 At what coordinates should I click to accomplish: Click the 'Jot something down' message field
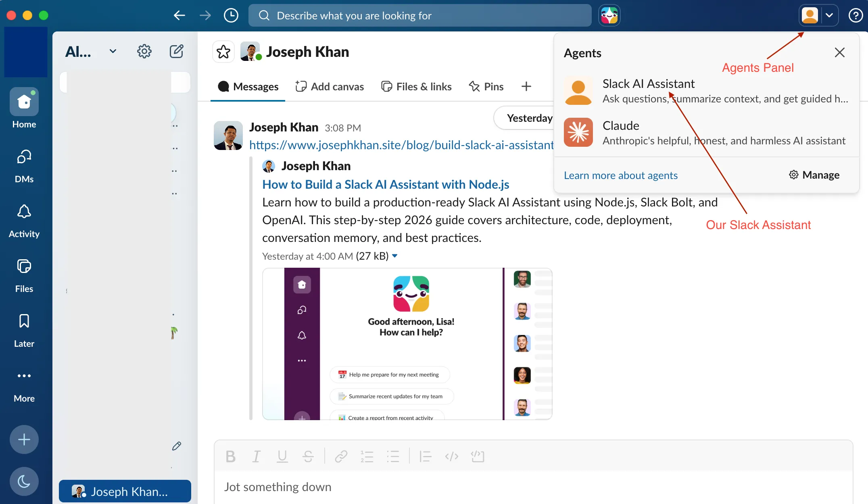click(533, 487)
